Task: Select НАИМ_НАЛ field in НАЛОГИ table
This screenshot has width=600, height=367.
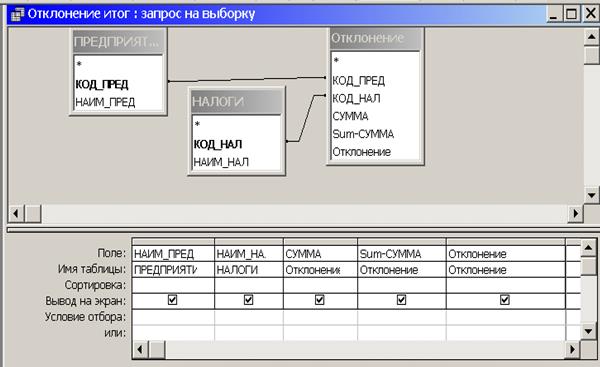Action: [x=221, y=162]
